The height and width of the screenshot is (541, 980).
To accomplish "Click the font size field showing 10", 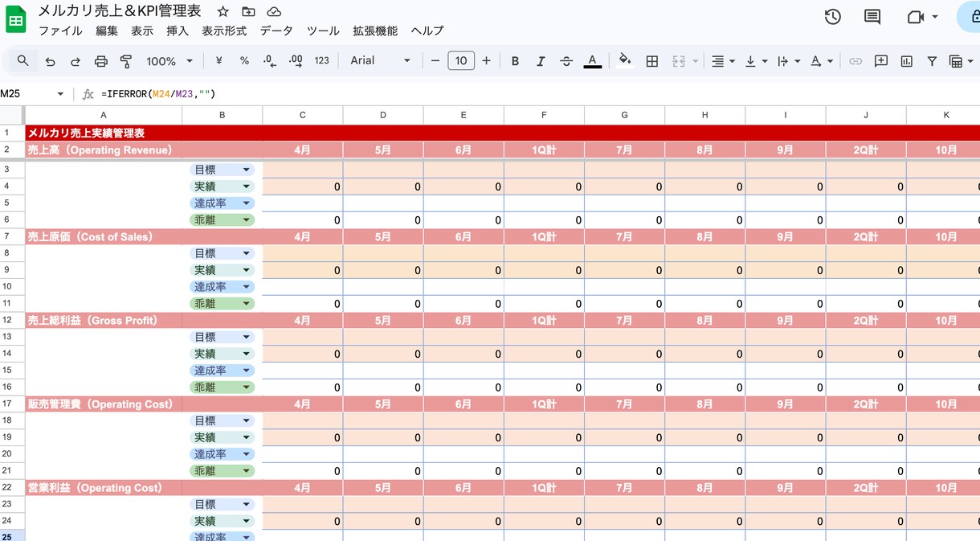I will click(461, 61).
